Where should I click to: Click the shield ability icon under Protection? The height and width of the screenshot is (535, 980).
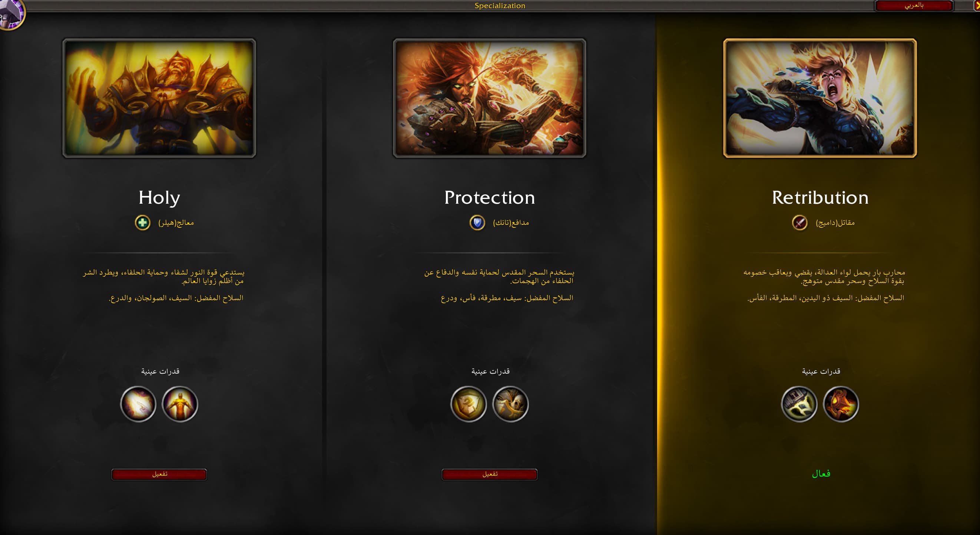pos(469,404)
